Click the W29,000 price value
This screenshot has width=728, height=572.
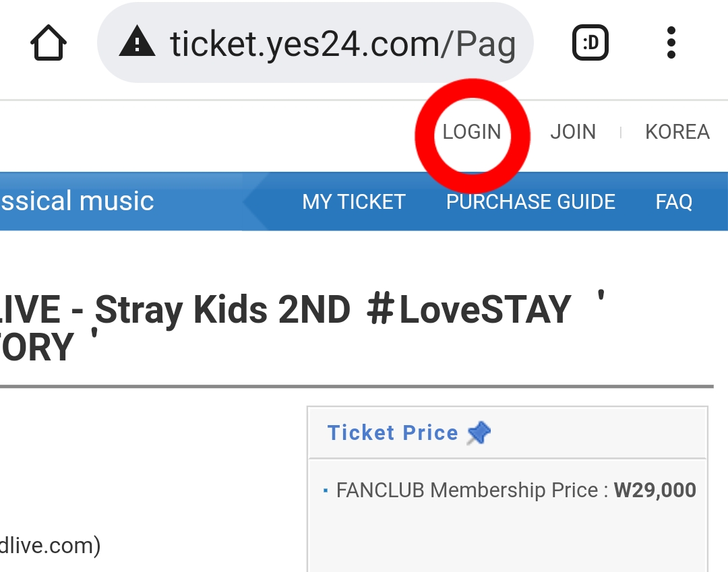tap(655, 490)
